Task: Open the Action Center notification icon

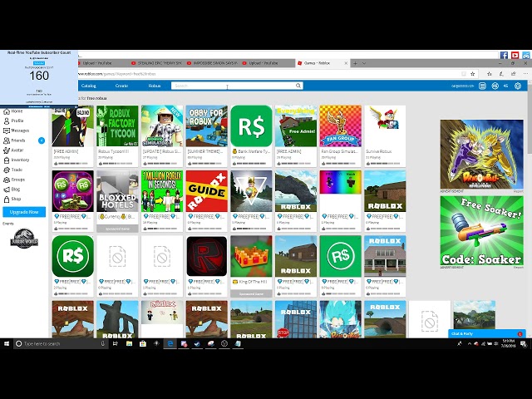Action: point(524,344)
